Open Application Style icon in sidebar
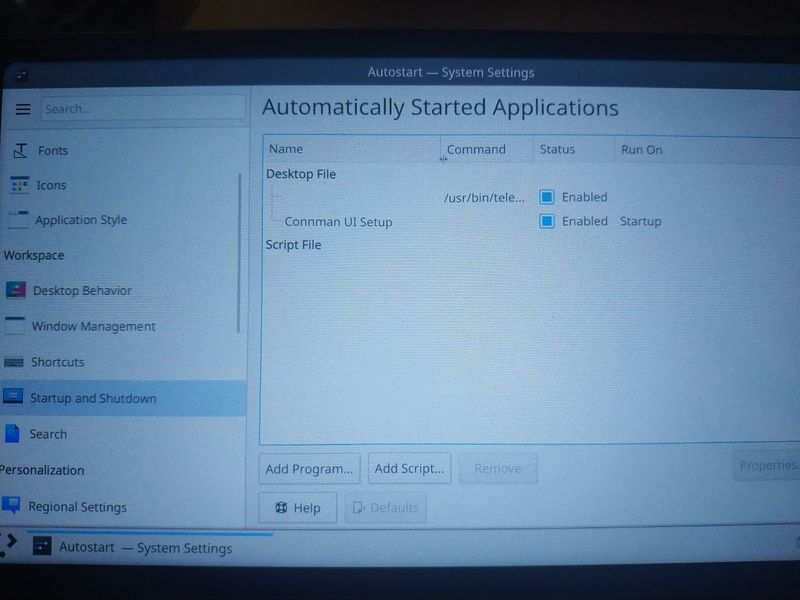This screenshot has height=600, width=800. 18,220
